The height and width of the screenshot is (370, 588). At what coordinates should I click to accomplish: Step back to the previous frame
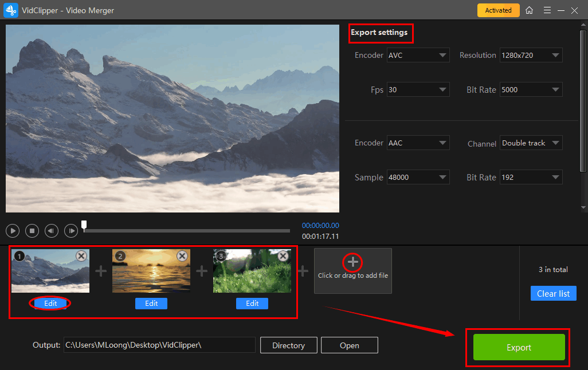point(52,231)
